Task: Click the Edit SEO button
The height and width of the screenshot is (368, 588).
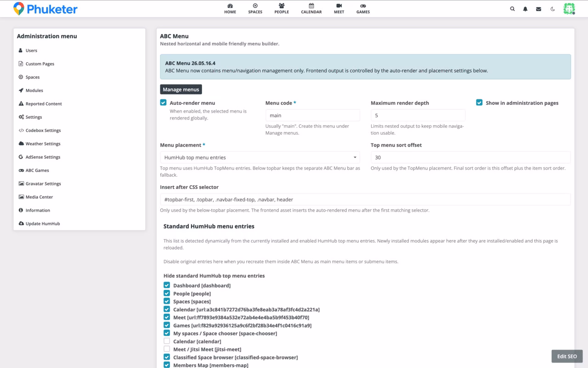Action: pyautogui.click(x=567, y=356)
